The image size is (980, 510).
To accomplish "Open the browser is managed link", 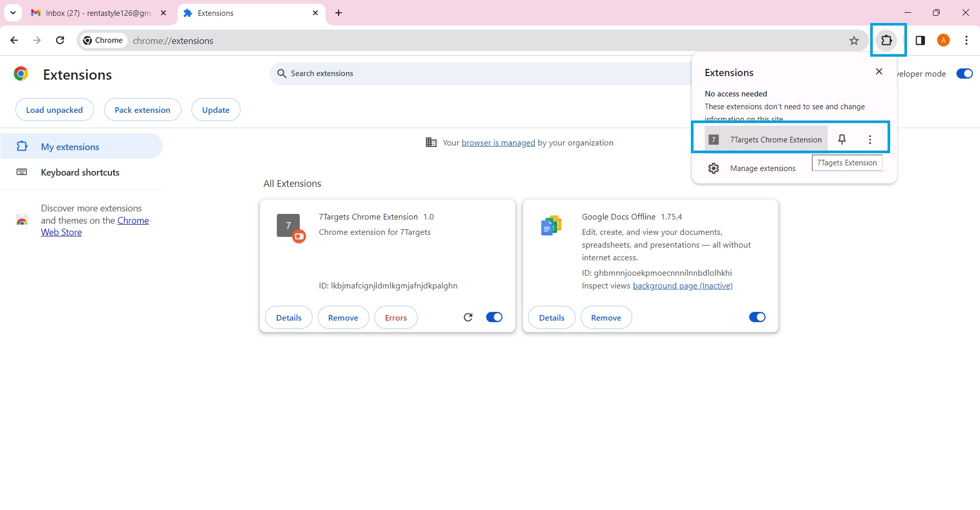I will point(498,142).
